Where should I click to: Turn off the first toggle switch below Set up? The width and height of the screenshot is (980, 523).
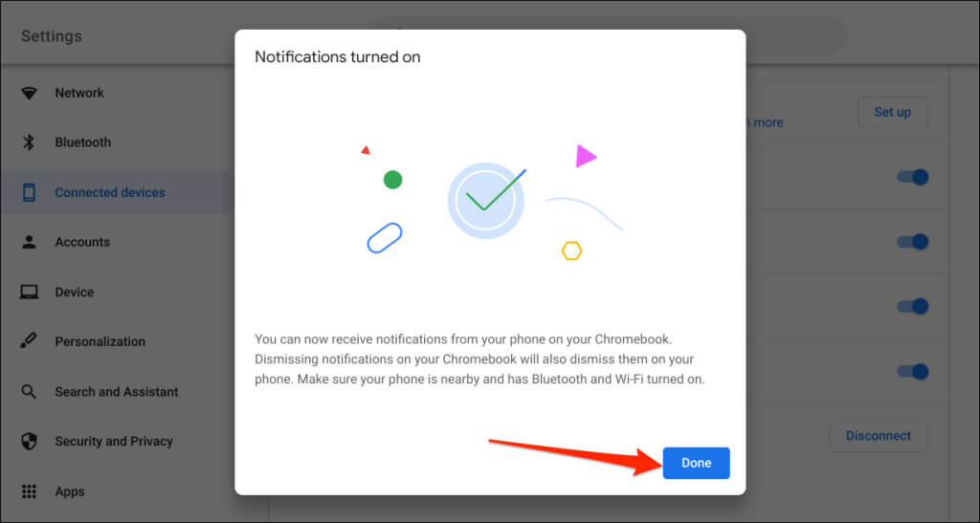pos(912,177)
